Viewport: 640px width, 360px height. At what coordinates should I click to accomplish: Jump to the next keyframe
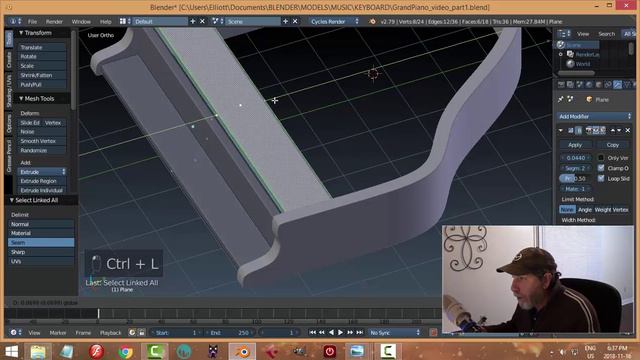pos(350,333)
